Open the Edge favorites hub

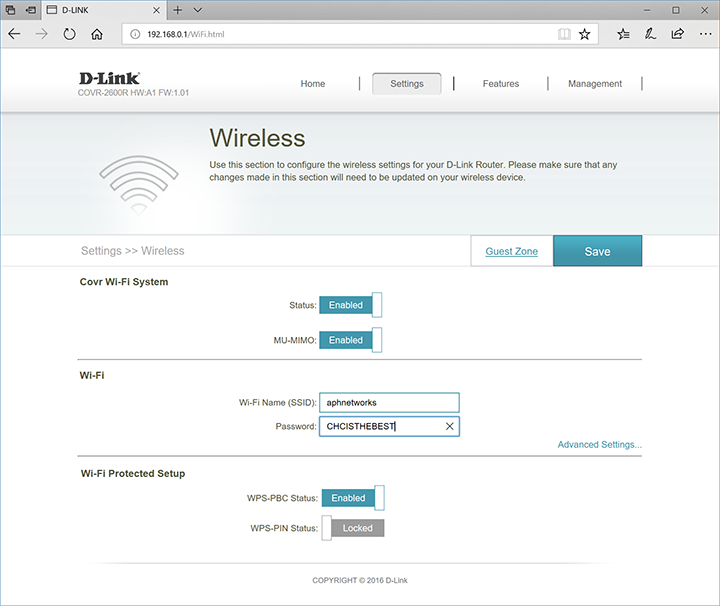point(624,33)
